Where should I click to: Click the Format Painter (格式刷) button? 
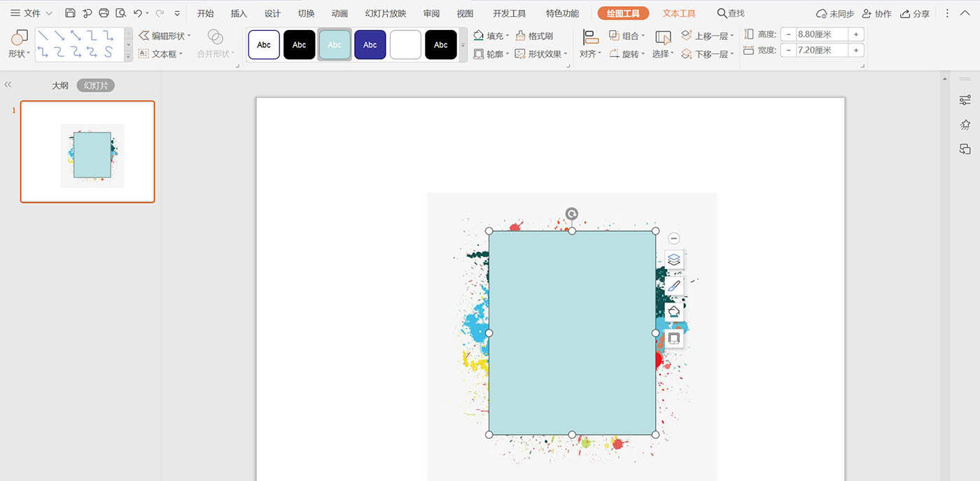tap(534, 36)
